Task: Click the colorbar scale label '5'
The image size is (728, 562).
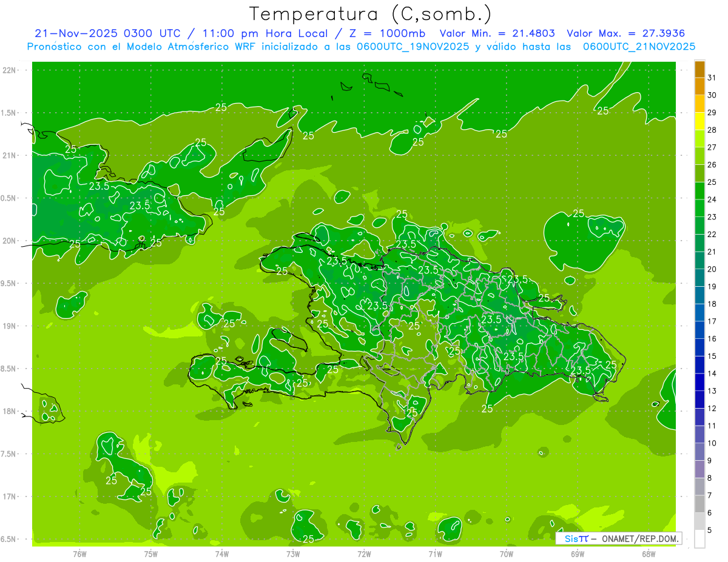Action: click(x=710, y=530)
